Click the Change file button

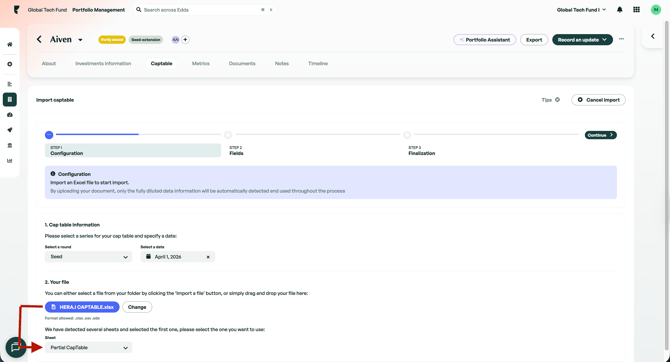pos(137,307)
